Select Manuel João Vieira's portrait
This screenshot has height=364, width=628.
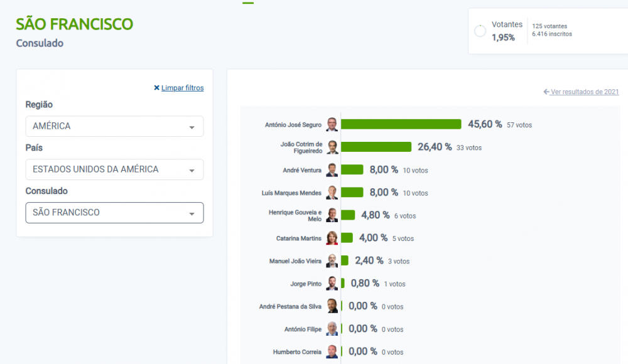(332, 261)
